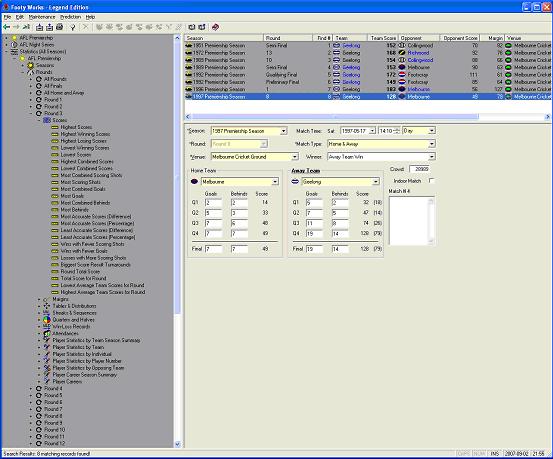
Task: Collapse the Round 3 tree node
Action: click(31, 113)
